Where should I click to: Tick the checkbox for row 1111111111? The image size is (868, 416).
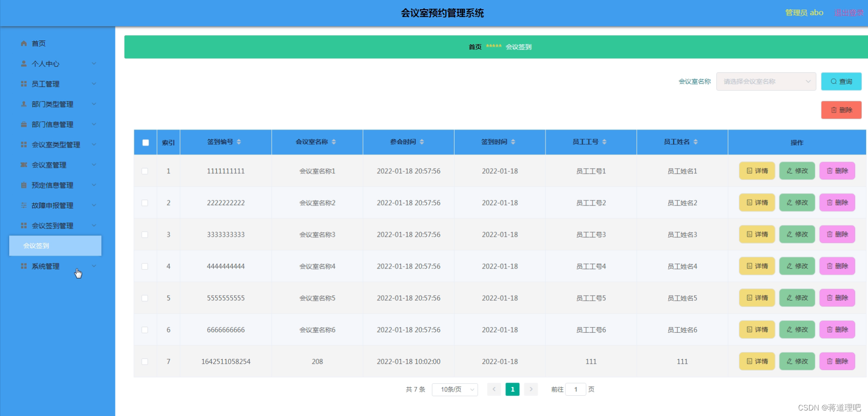[145, 171]
